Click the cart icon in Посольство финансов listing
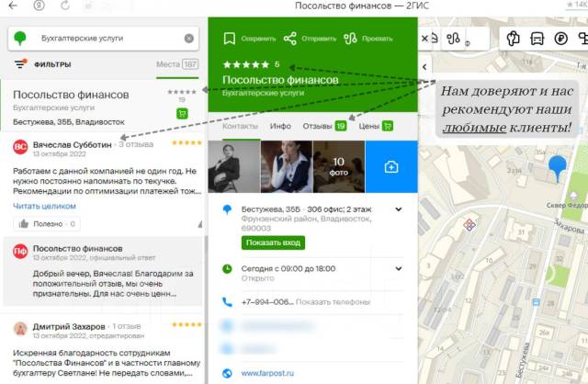 (182, 113)
